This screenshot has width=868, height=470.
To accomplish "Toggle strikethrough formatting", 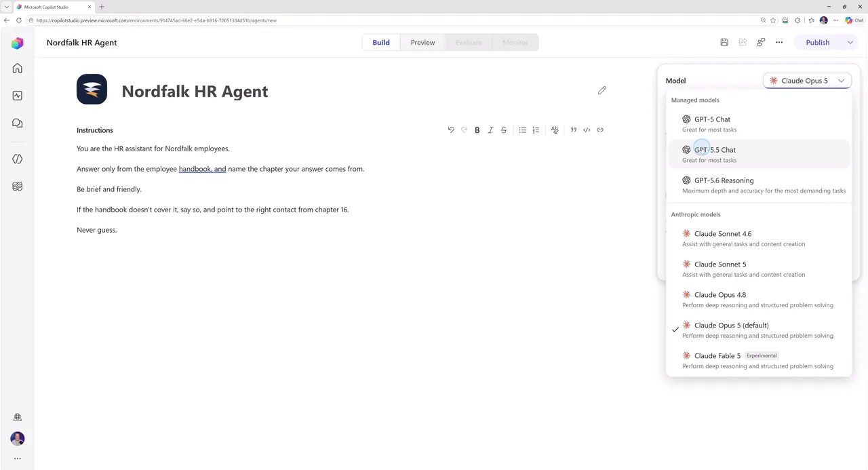I will click(x=504, y=130).
